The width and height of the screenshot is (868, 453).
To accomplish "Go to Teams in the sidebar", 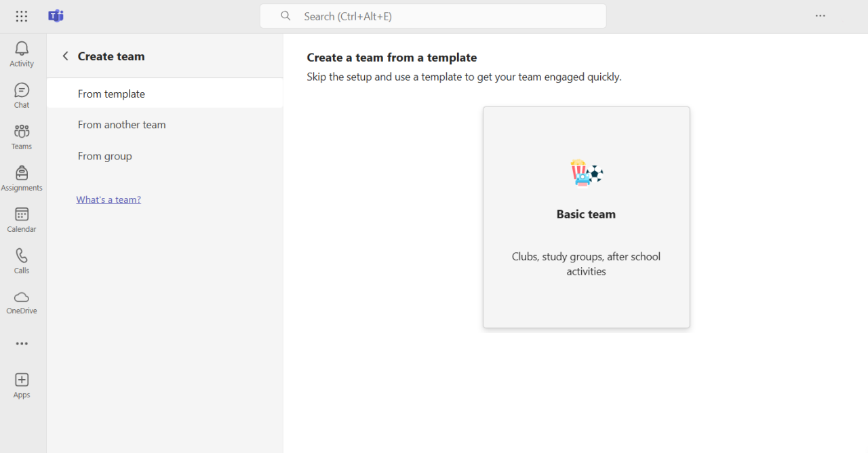I will click(22, 137).
